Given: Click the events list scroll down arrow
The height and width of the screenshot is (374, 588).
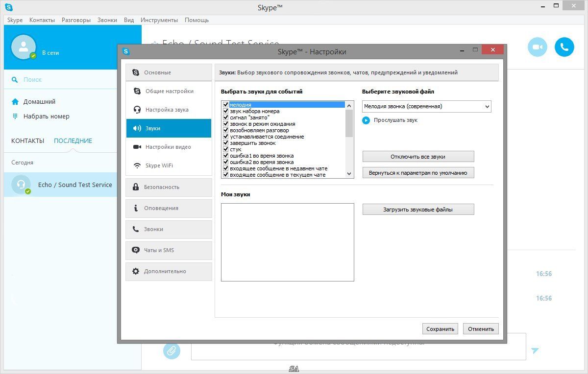Looking at the screenshot, I should [349, 174].
